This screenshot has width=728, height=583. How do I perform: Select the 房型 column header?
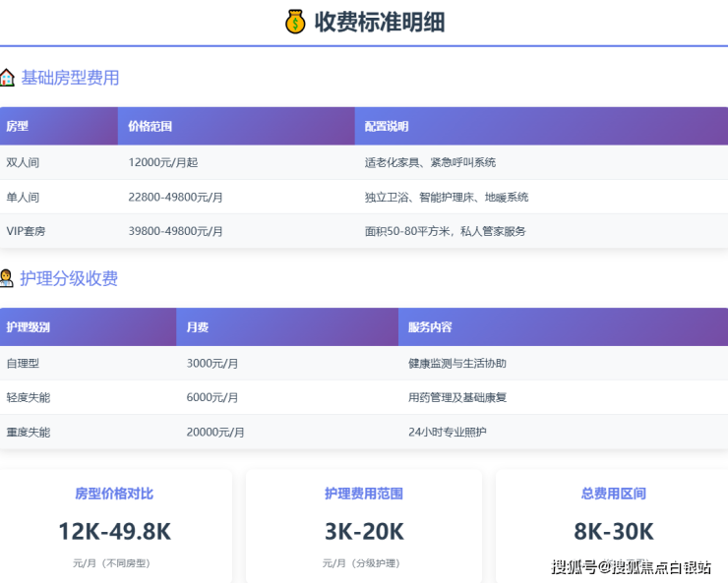[x=18, y=126]
